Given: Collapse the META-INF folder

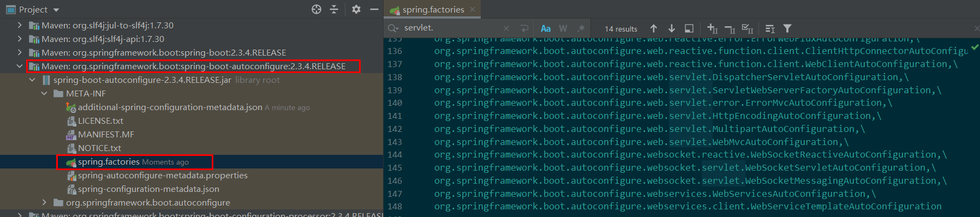Looking at the screenshot, I should (44, 93).
